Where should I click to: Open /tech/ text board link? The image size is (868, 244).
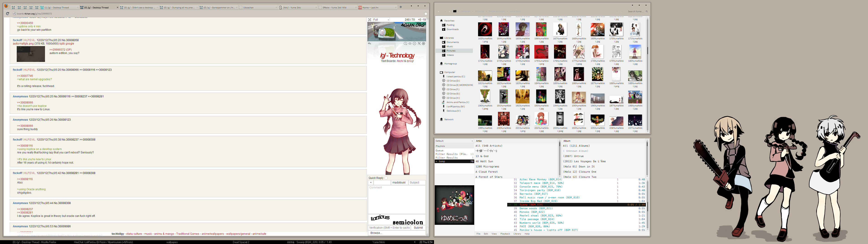click(x=400, y=61)
